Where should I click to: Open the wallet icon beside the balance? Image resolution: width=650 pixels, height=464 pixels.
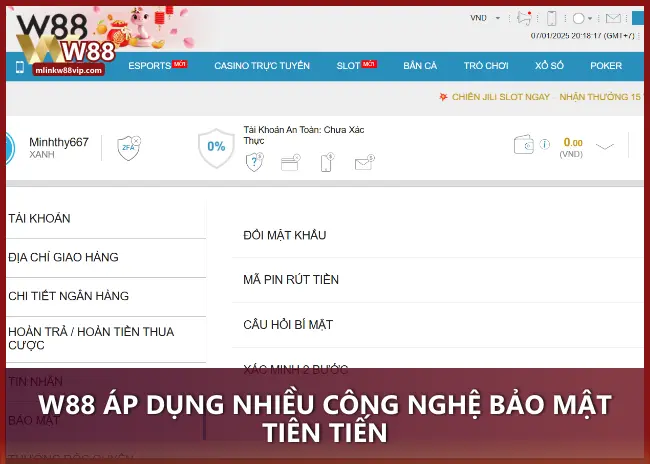coord(524,145)
